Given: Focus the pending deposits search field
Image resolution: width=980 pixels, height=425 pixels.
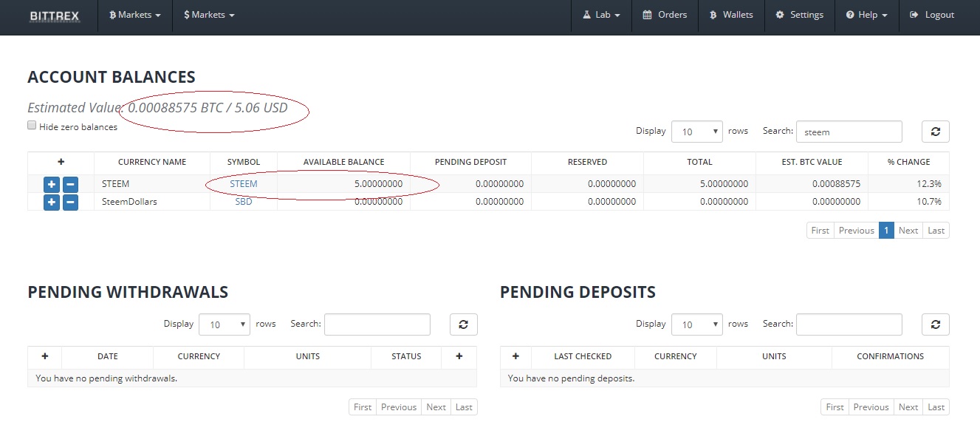Looking at the screenshot, I should coord(849,324).
